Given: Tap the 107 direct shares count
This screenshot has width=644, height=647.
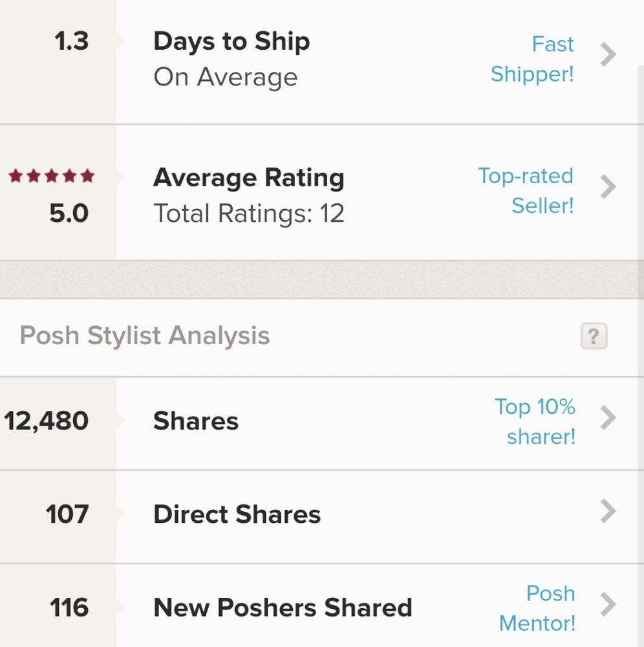Looking at the screenshot, I should click(67, 514).
